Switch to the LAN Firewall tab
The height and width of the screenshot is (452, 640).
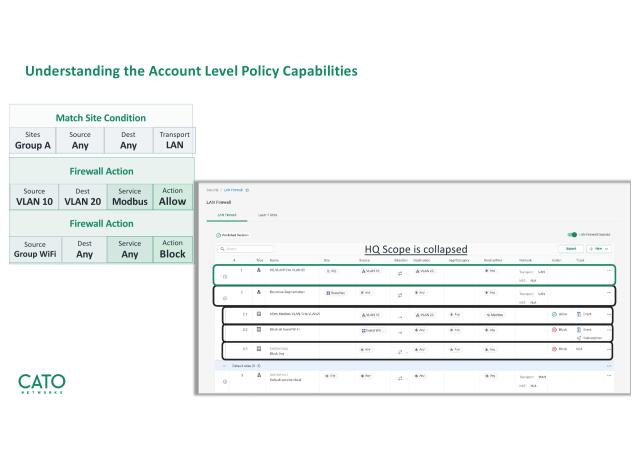click(224, 214)
